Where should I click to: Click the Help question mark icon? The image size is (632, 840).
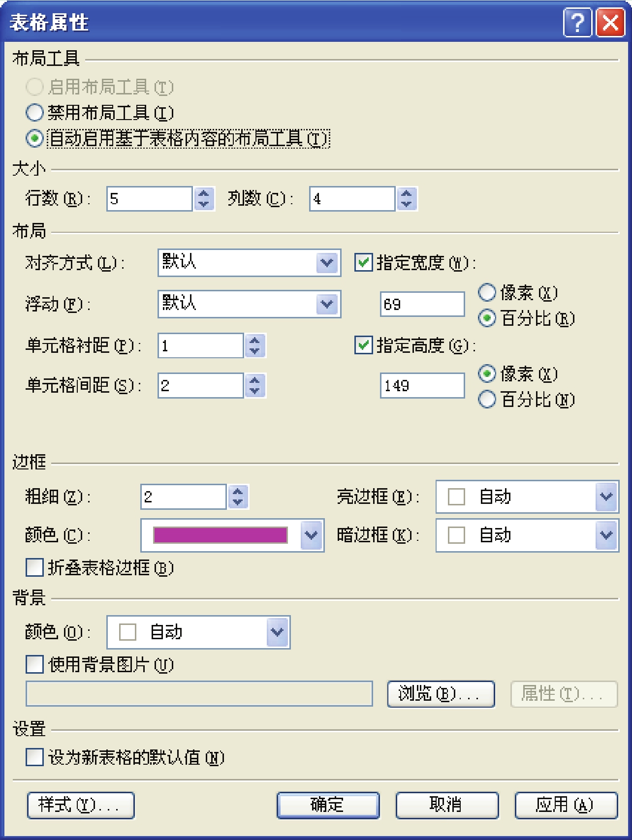point(577,23)
